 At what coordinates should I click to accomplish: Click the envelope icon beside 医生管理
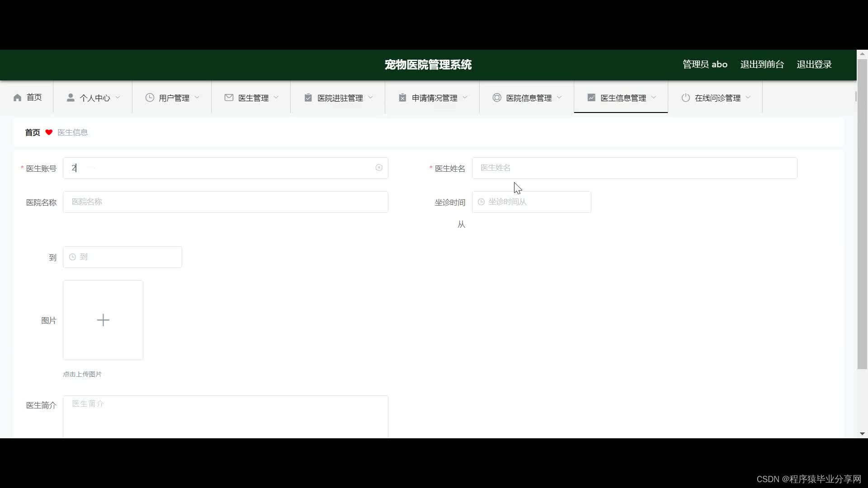click(229, 98)
